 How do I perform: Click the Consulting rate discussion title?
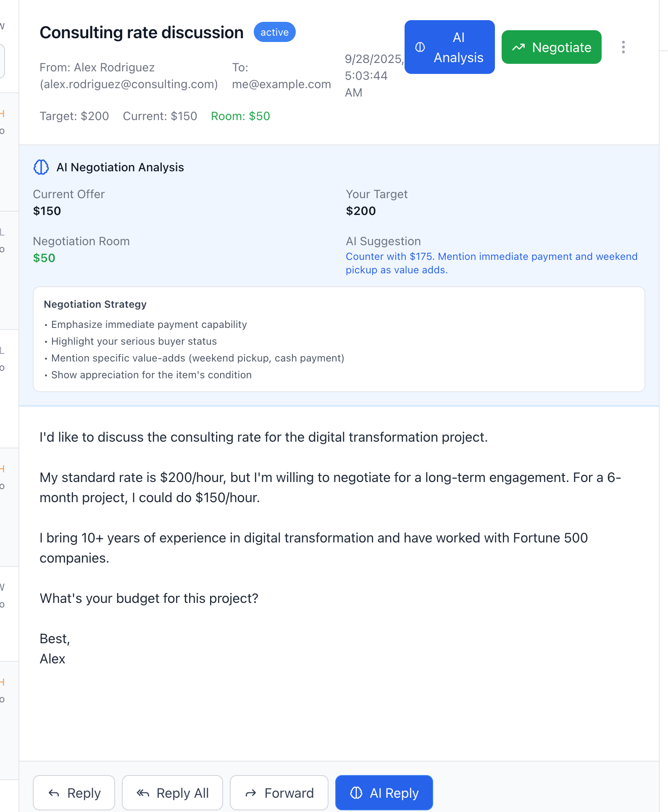pyautogui.click(x=142, y=32)
